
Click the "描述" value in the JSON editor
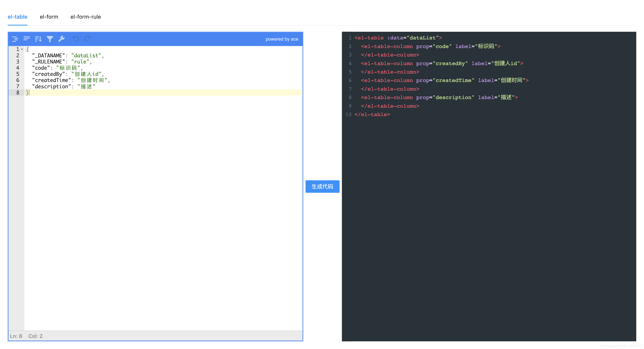86,87
